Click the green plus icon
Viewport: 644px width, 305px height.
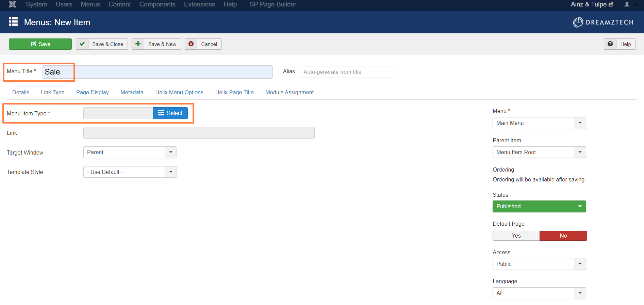138,44
